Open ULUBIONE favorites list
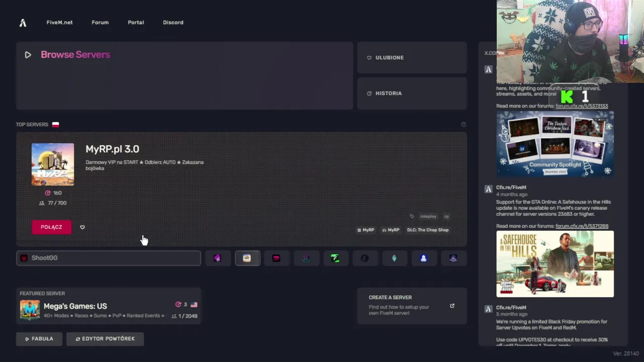Viewport: 644px width, 362px height. tap(412, 57)
